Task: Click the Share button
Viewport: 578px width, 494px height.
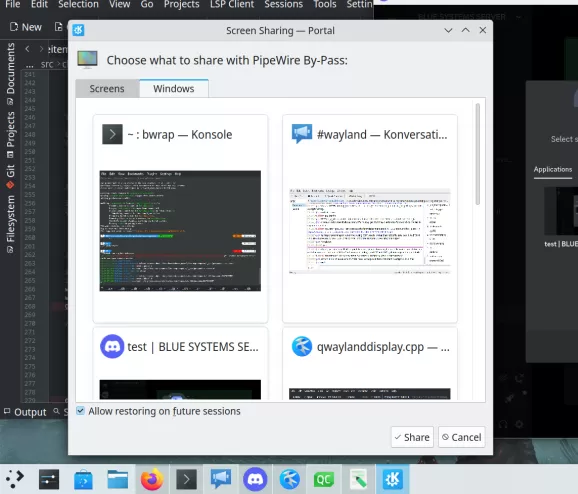Action: [412, 437]
